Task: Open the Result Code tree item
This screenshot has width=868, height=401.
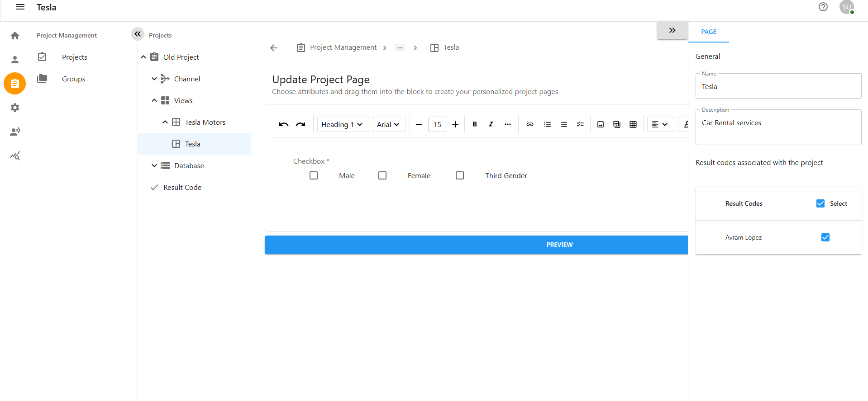Action: tap(182, 187)
